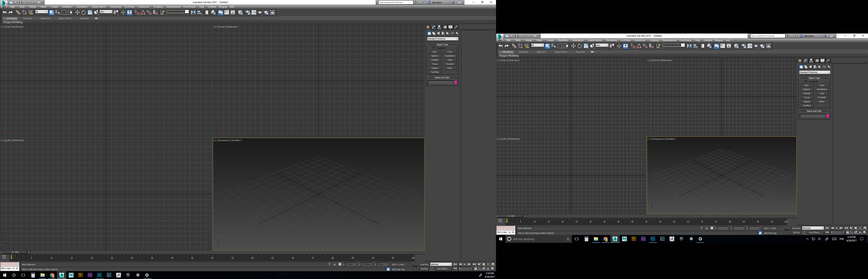Switch to the Freeform ribbon tab
Viewport: 868px width, 279px height.
[28, 18]
